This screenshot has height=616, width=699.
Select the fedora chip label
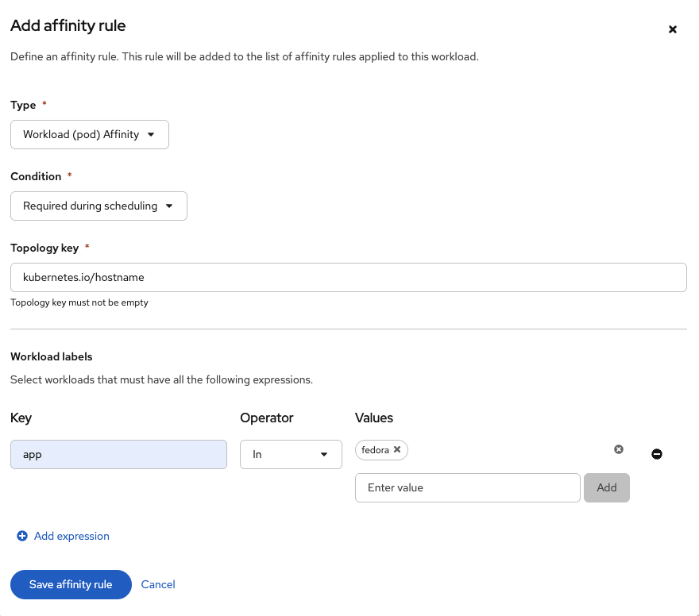pos(375,450)
